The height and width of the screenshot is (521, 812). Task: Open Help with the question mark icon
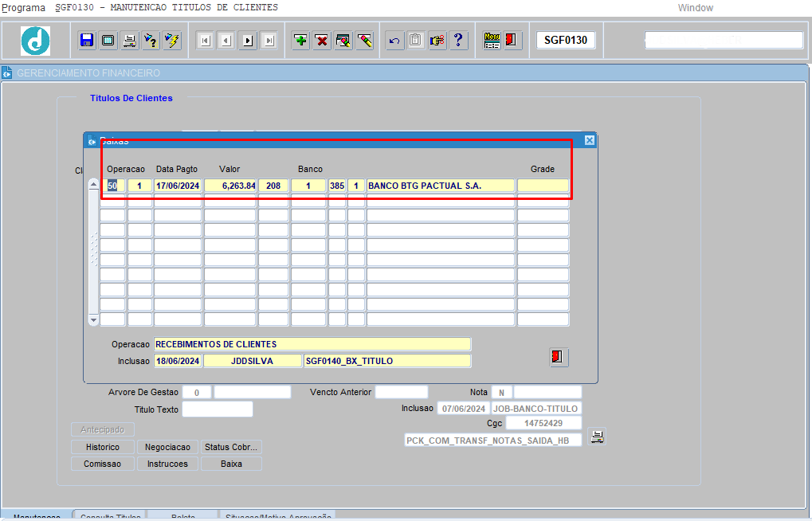click(458, 41)
